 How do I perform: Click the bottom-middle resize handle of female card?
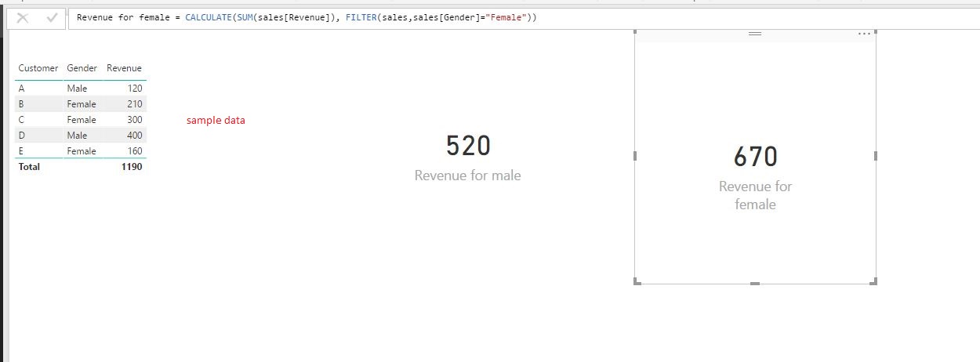click(755, 283)
